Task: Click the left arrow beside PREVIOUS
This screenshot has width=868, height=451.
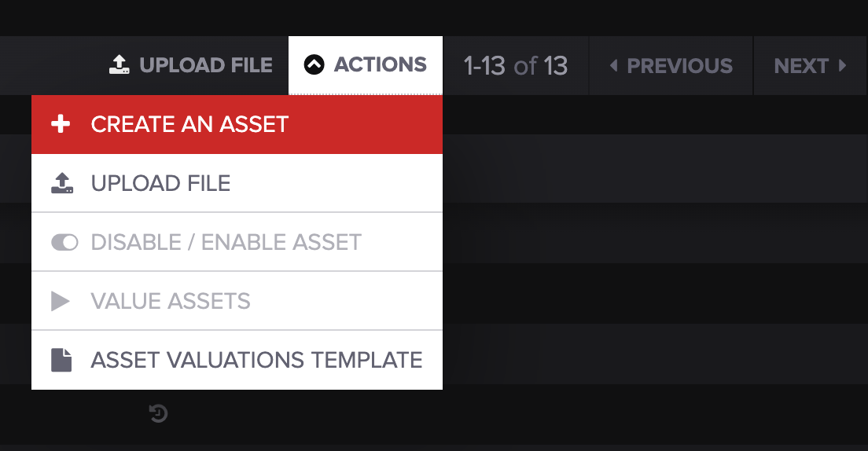Action: pos(614,65)
